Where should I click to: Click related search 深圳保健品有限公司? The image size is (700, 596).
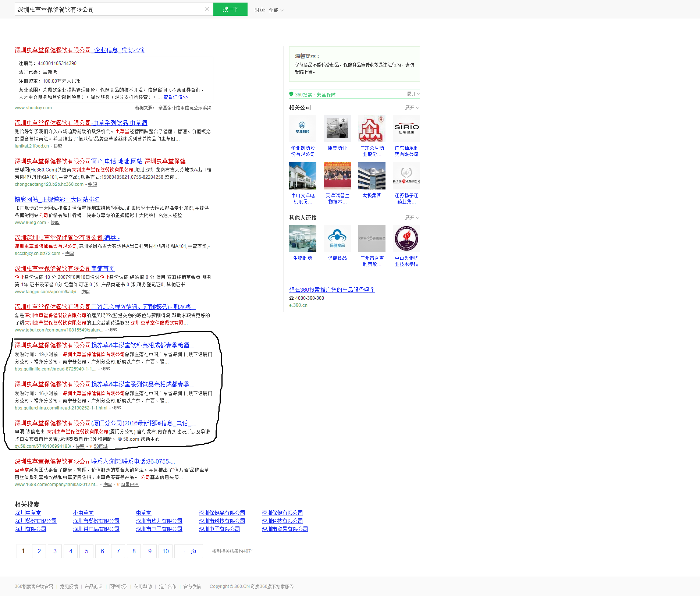coord(222,513)
